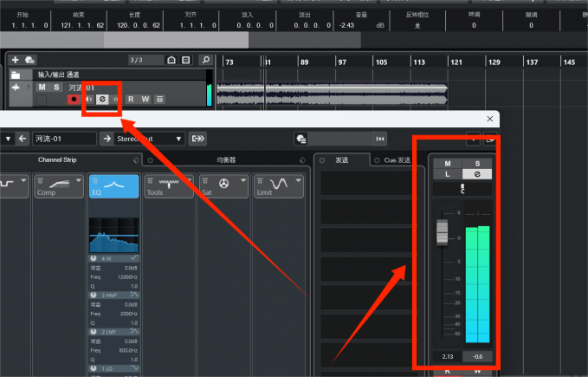This screenshot has width=588, height=377.
Task: Open the track visibility agents icon
Action: [x=171, y=60]
